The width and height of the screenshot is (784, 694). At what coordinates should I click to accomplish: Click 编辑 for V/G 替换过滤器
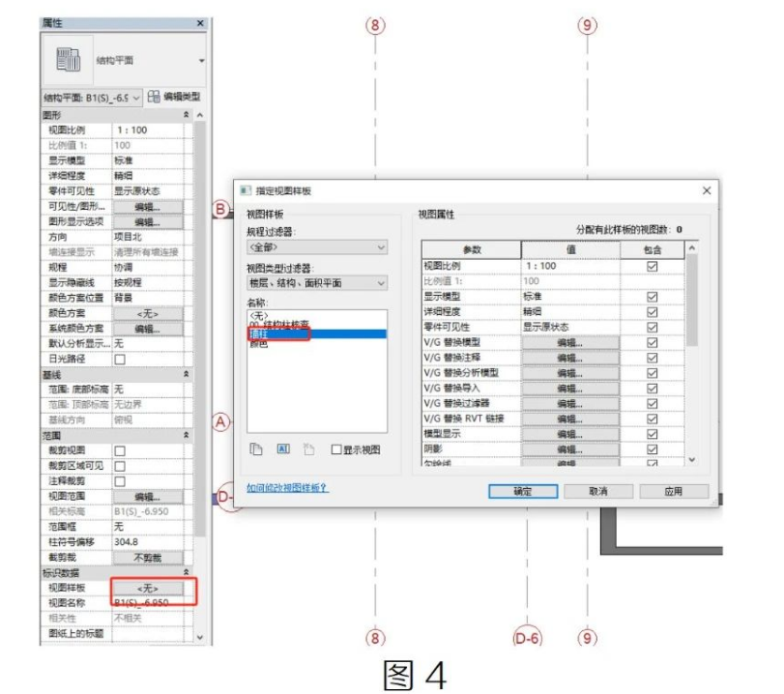[x=570, y=403]
